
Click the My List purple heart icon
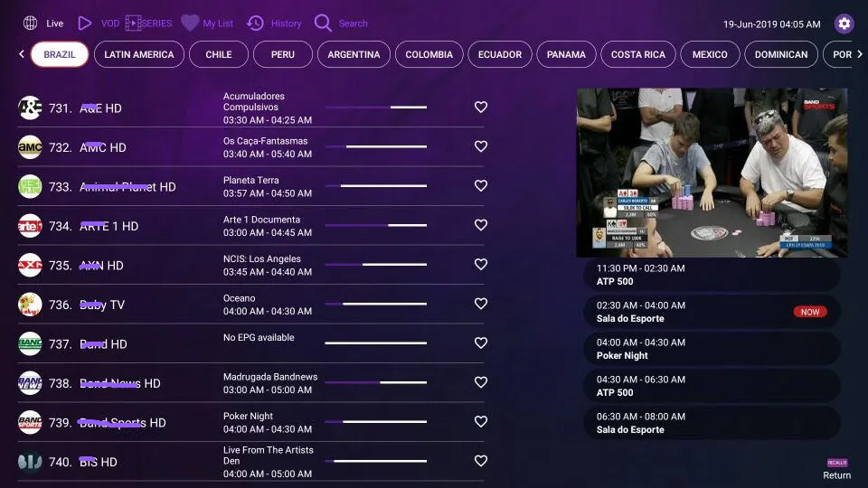click(x=190, y=23)
